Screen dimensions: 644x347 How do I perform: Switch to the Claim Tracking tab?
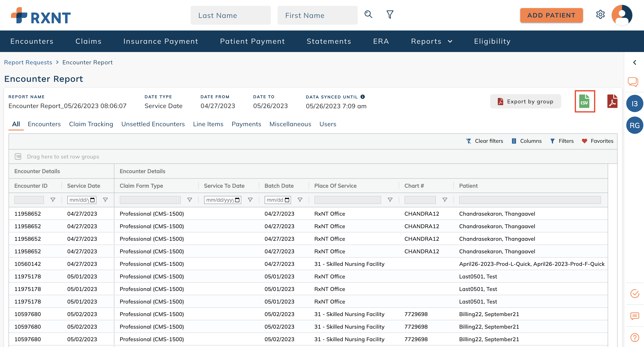[x=91, y=124]
